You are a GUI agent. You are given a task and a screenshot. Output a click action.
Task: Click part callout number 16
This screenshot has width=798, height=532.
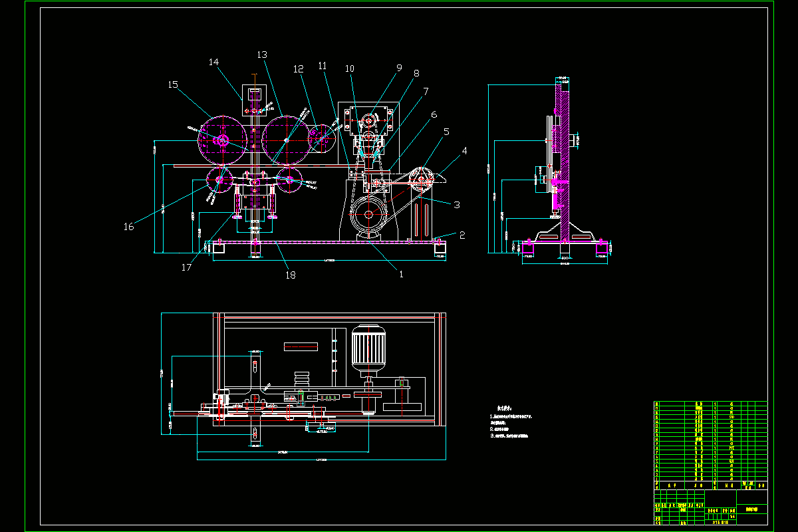(x=128, y=226)
